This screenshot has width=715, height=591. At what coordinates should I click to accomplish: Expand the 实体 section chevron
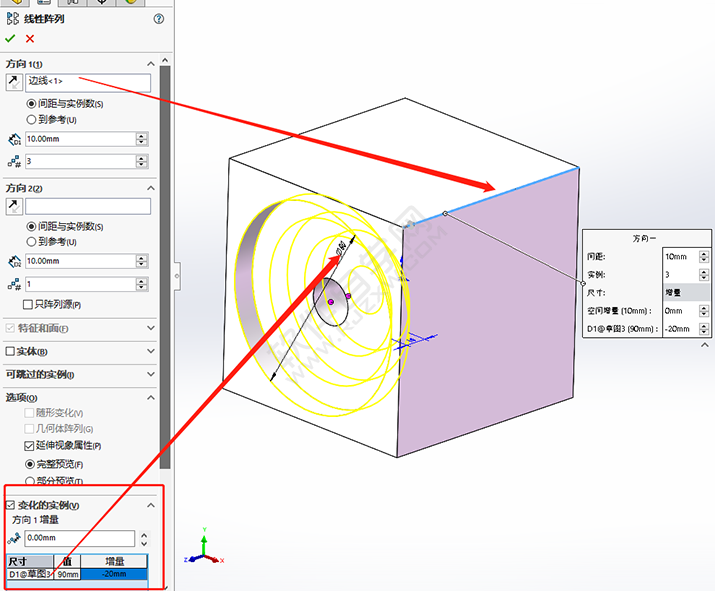pos(150,351)
